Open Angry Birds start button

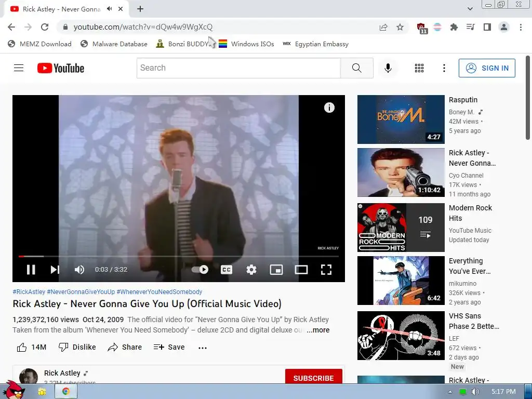click(14, 391)
